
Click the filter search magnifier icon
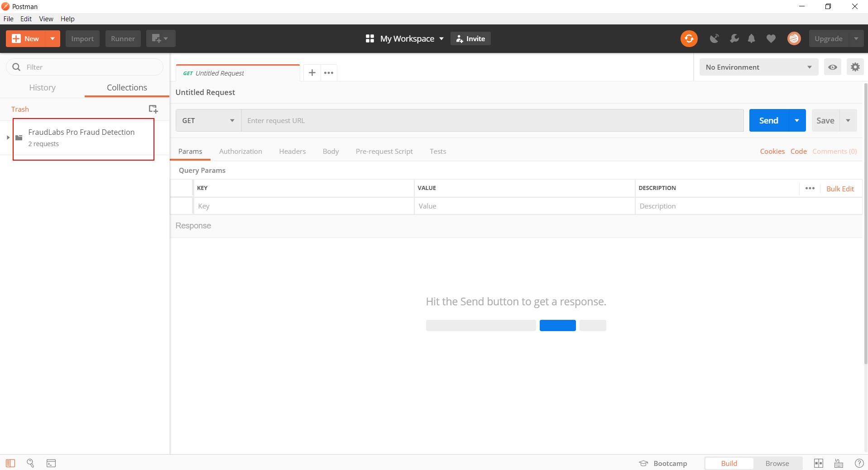coord(16,67)
